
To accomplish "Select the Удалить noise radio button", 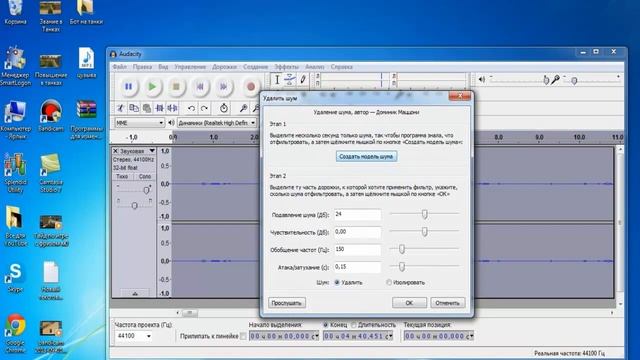I will pyautogui.click(x=337, y=282).
